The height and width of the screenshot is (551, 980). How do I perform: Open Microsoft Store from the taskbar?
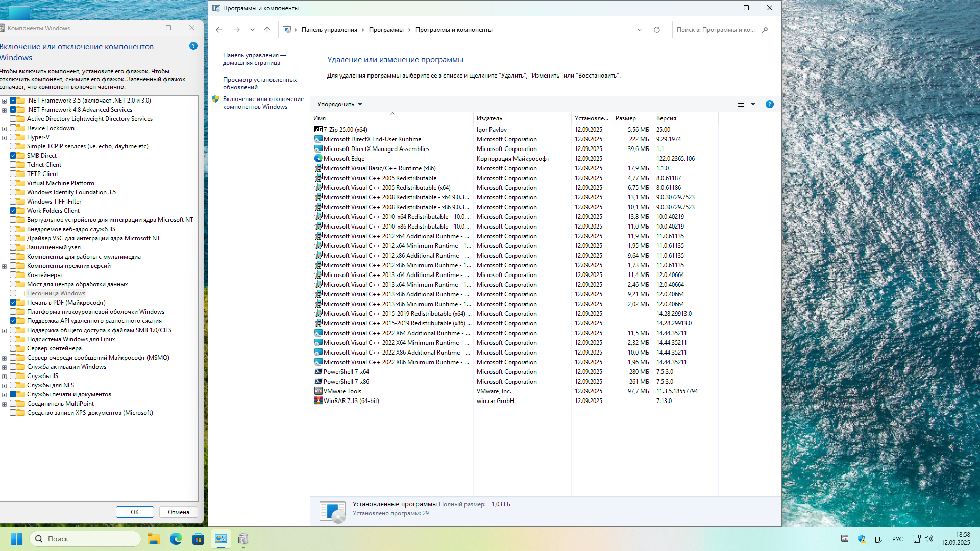[x=199, y=539]
